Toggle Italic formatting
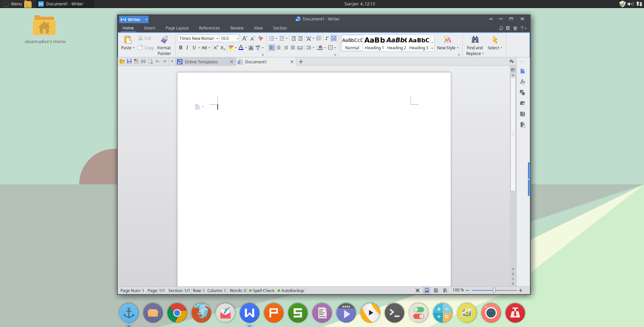Screen dimensions: 644x327 coord(187,48)
